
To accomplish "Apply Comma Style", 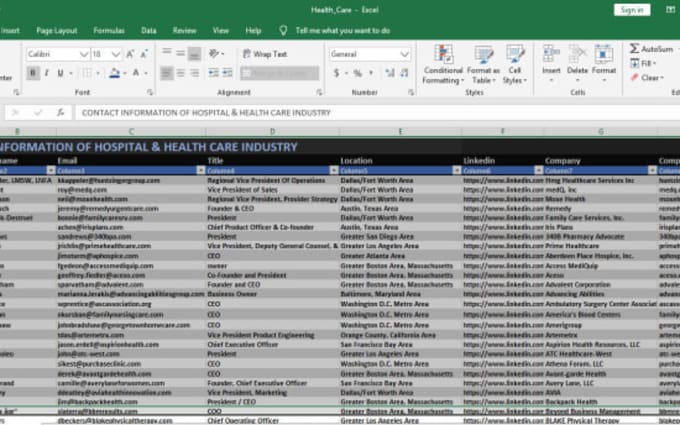I will point(371,73).
